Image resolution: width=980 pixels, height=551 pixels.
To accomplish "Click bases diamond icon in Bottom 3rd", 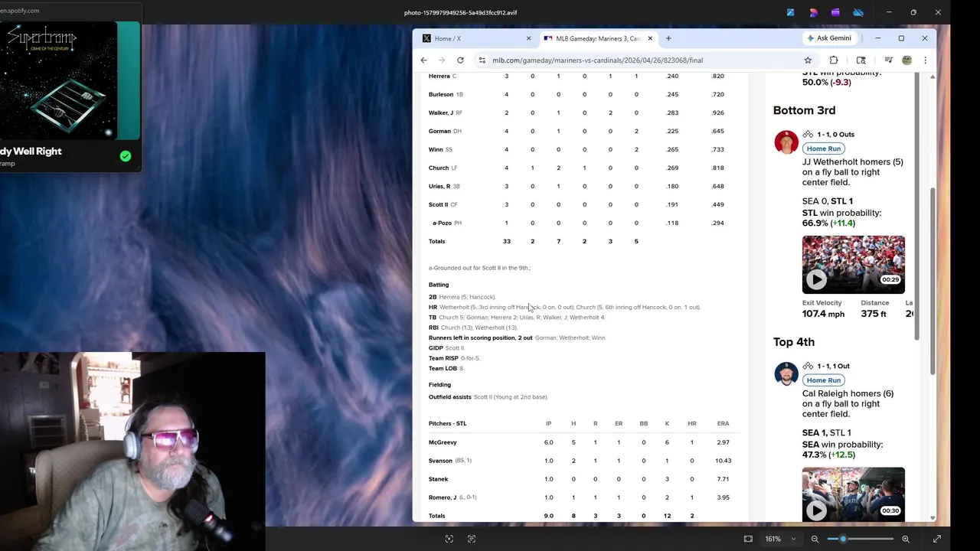I will (808, 135).
